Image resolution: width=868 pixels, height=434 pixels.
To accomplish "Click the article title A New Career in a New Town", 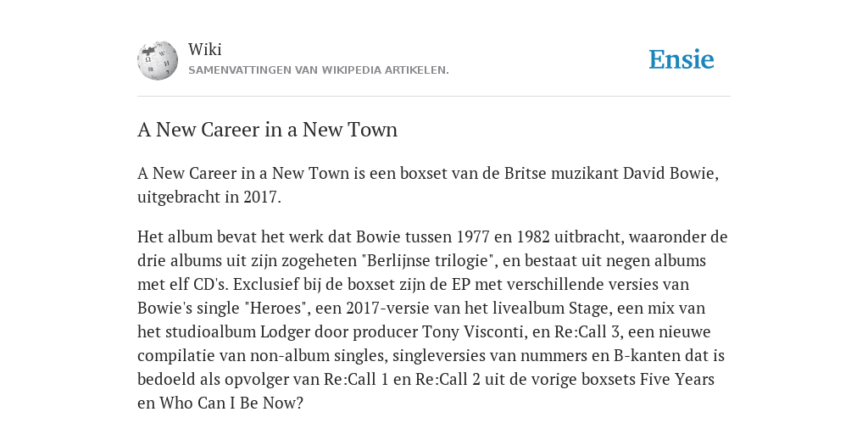I will click(267, 130).
